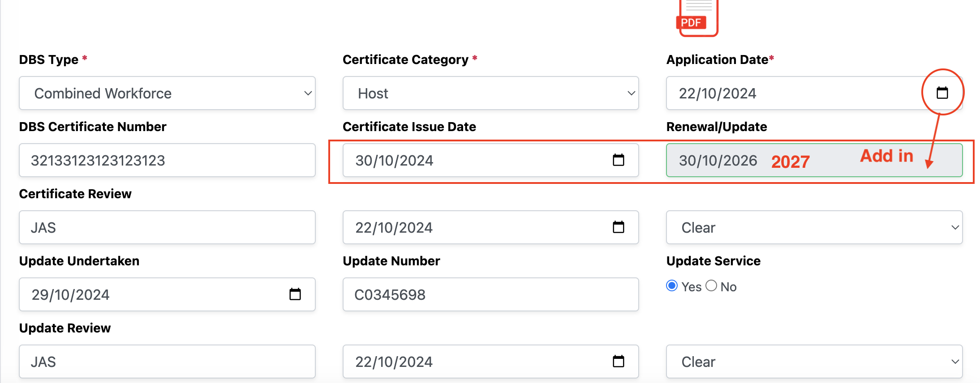Click the Update Number input field
This screenshot has width=980, height=383.
[490, 294]
